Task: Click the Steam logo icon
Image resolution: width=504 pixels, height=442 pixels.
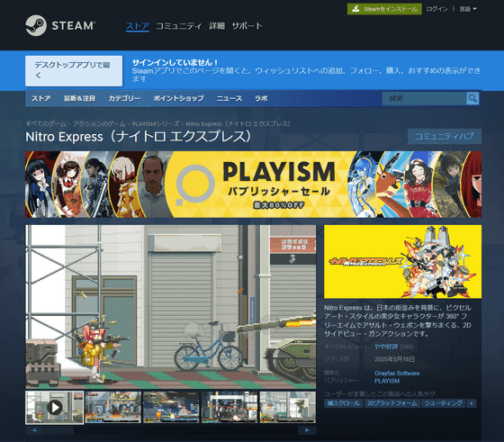Action: point(36,25)
